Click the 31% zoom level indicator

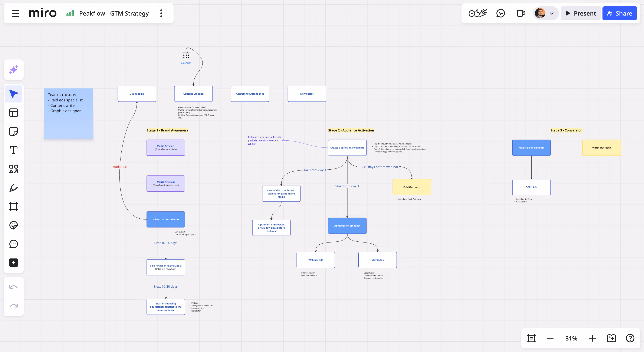(571, 338)
